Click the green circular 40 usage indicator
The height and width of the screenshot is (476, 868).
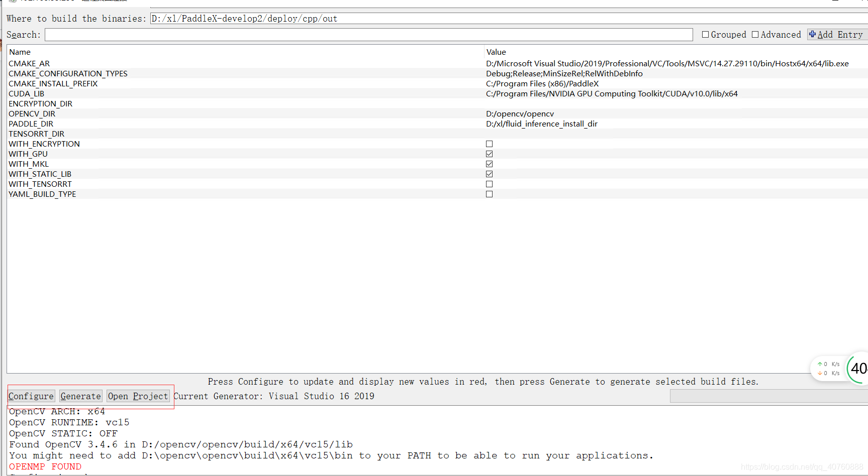point(858,369)
